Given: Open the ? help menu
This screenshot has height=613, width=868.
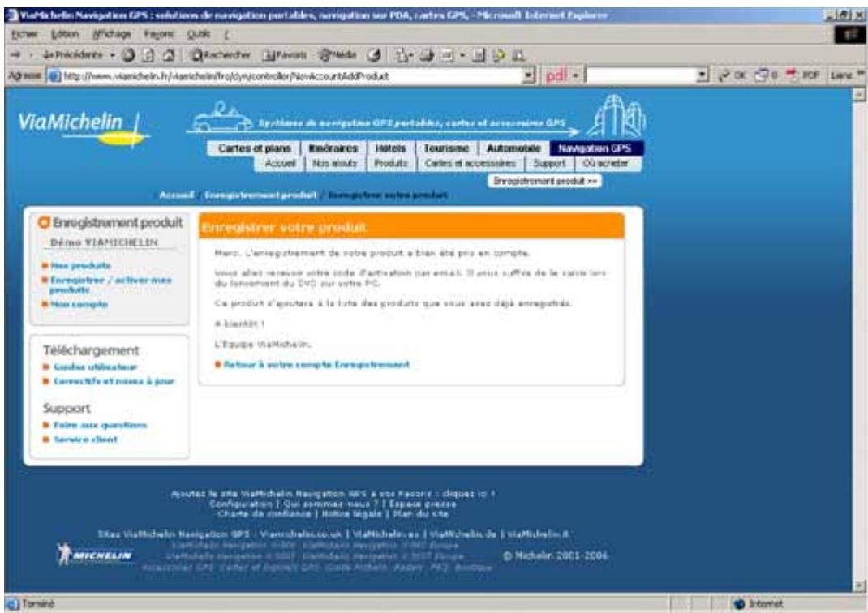Looking at the screenshot, I should 226,34.
